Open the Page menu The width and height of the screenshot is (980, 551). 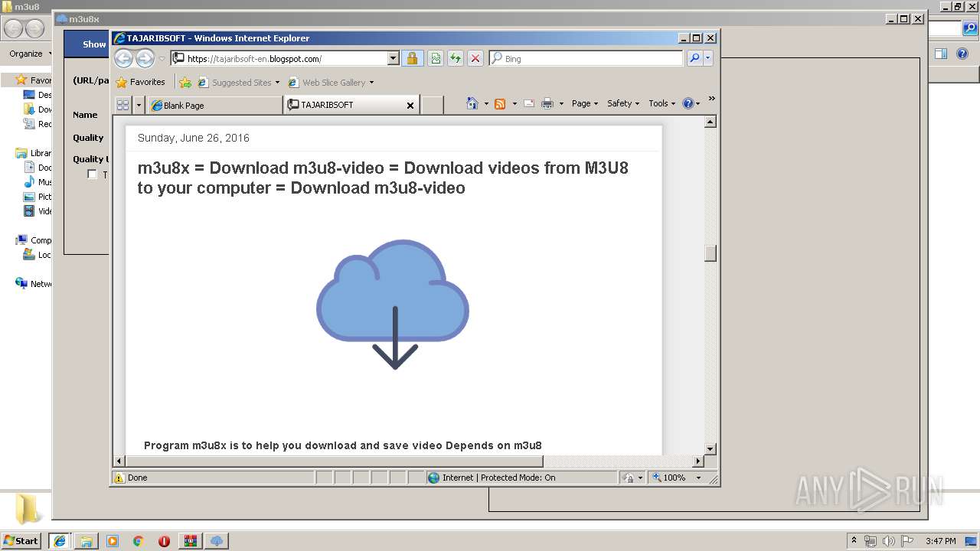[x=585, y=103]
